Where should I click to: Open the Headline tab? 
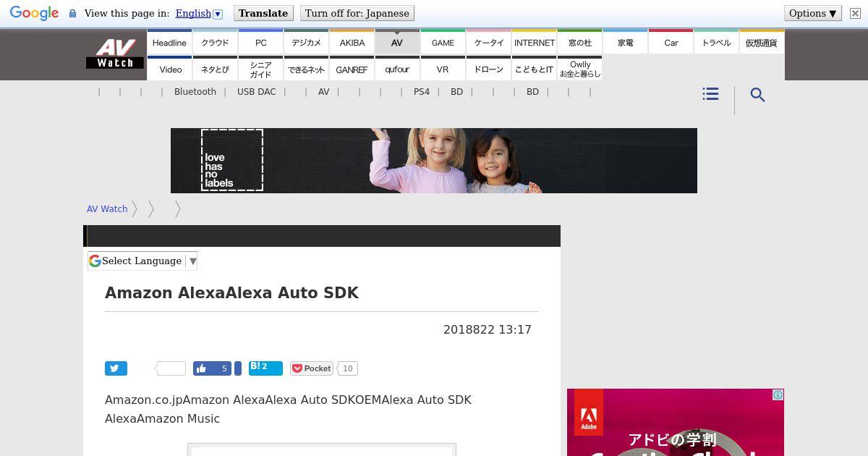[x=169, y=42]
